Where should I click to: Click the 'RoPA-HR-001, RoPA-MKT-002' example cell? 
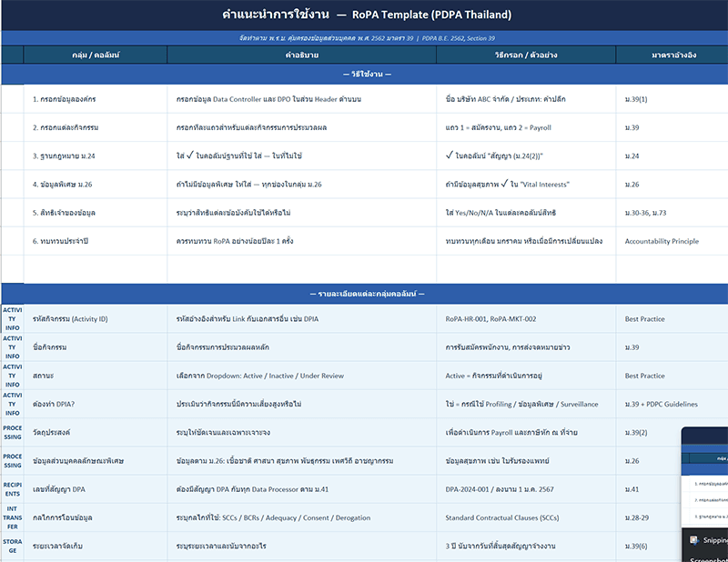[526, 319]
